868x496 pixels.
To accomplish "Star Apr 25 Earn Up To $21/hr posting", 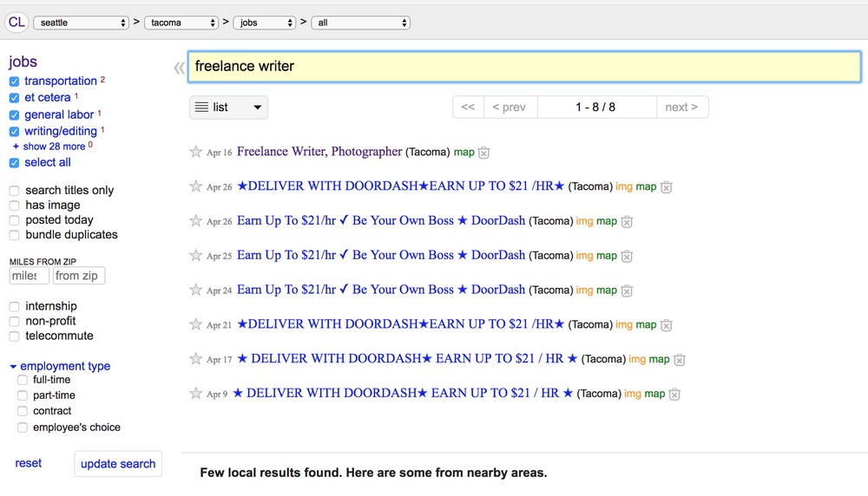I will point(195,255).
